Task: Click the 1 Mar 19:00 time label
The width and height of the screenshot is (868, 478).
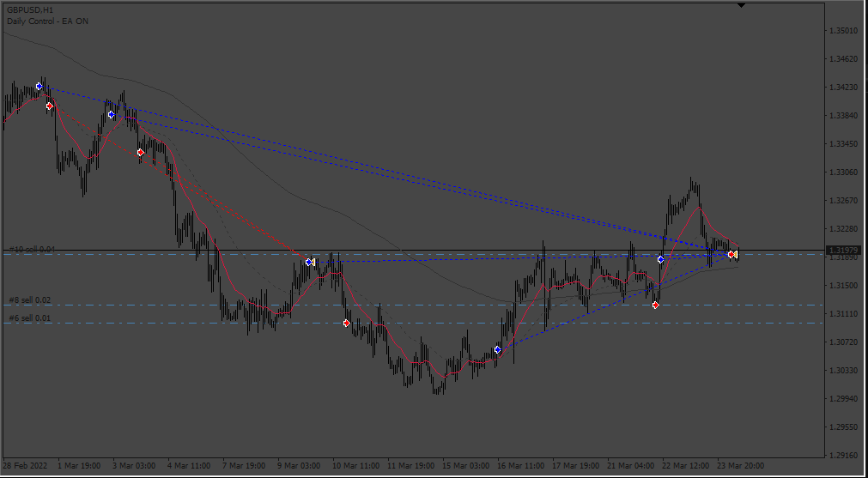Action: pos(79,466)
